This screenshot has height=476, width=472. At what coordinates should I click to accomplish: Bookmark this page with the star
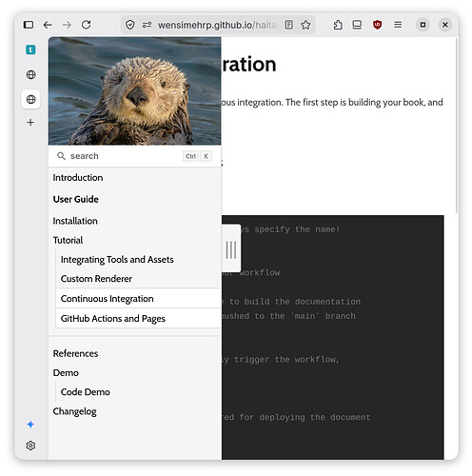pos(305,25)
